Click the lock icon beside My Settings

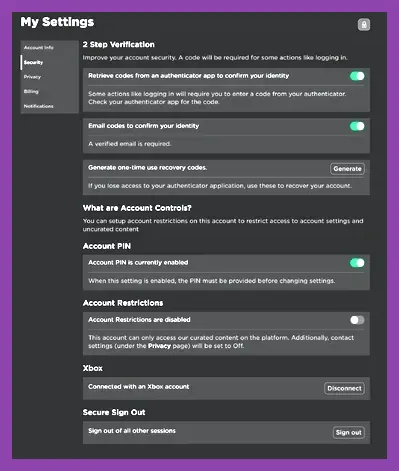point(364,24)
